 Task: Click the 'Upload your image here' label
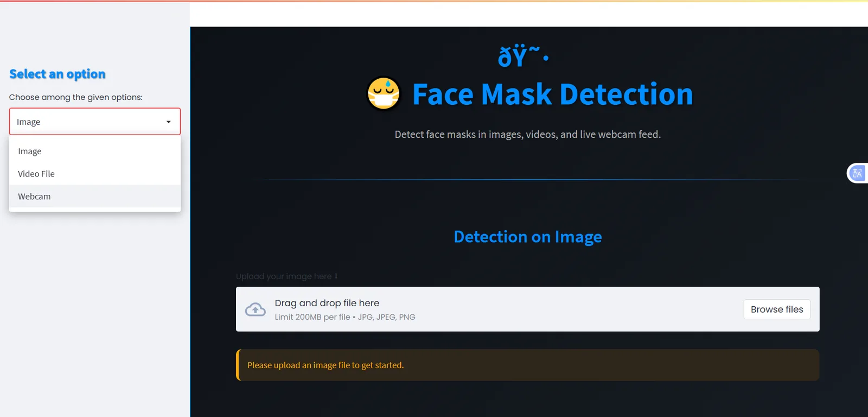(286, 276)
